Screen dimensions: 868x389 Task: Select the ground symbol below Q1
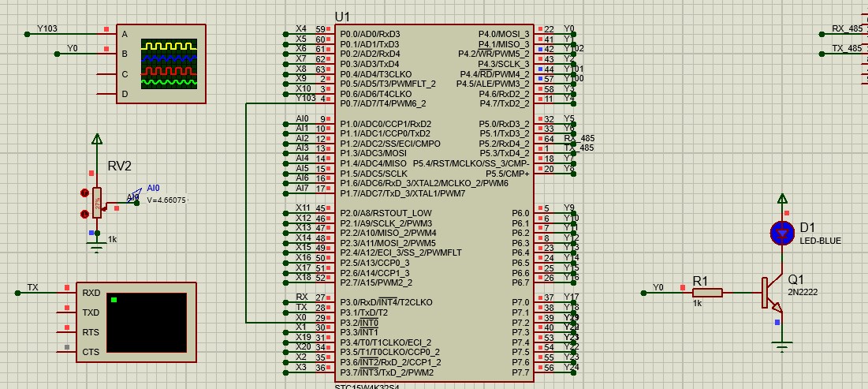click(782, 349)
